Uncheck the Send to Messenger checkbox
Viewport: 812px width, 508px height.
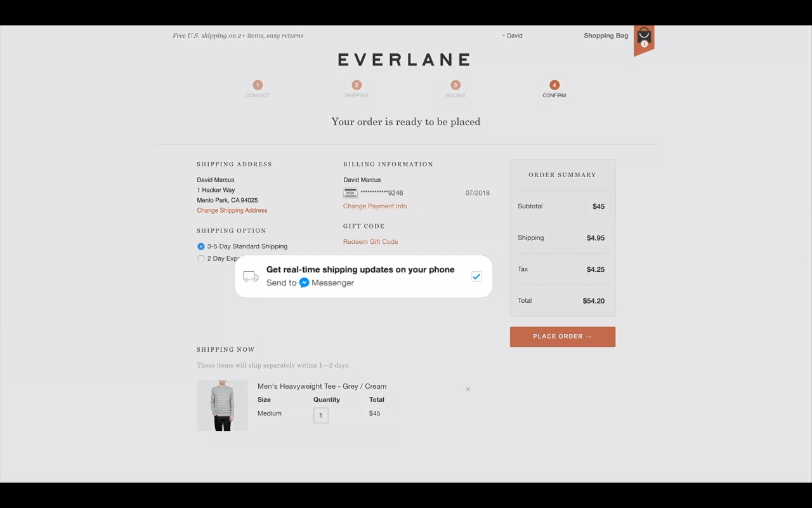tap(476, 276)
